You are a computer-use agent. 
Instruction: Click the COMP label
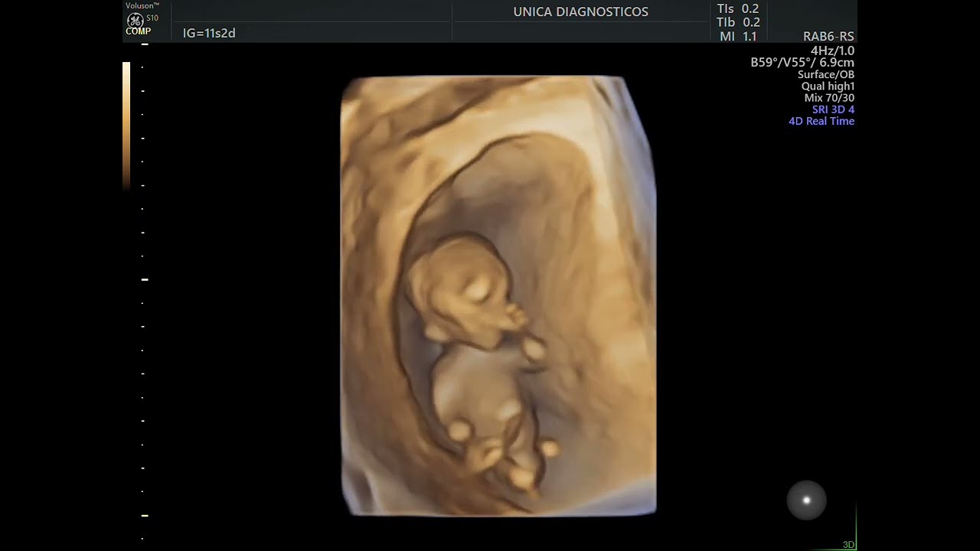[x=138, y=31]
